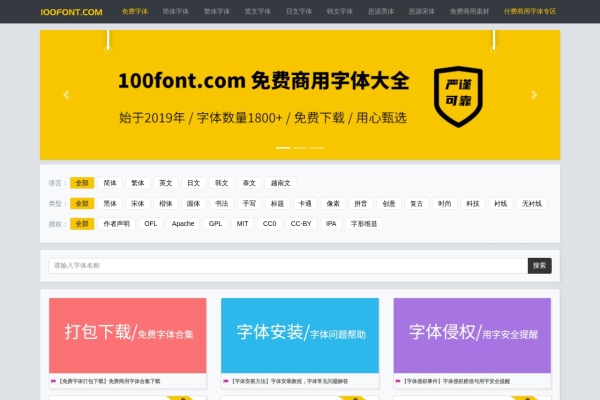This screenshot has width=600, height=400.
Task: Click the 100FONT.COM site logo
Action: (71, 12)
